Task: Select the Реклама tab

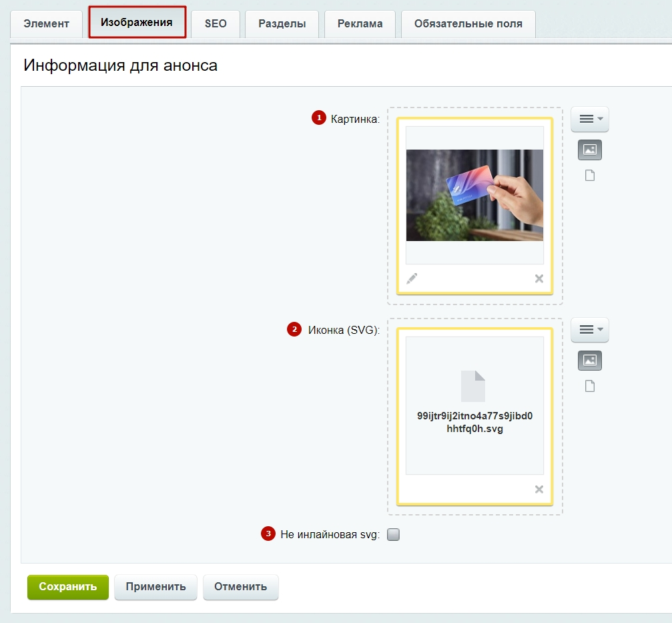Action: click(x=360, y=23)
